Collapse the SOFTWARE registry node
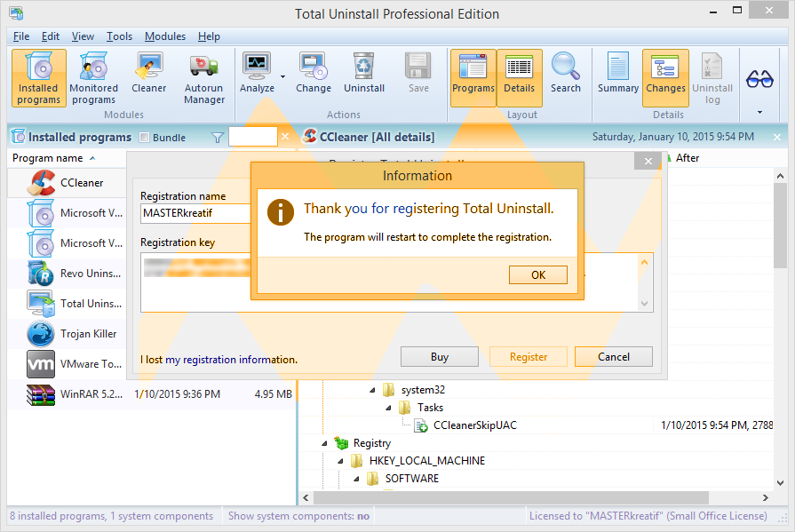Viewport: 795px width, 532px height. pyautogui.click(x=356, y=479)
